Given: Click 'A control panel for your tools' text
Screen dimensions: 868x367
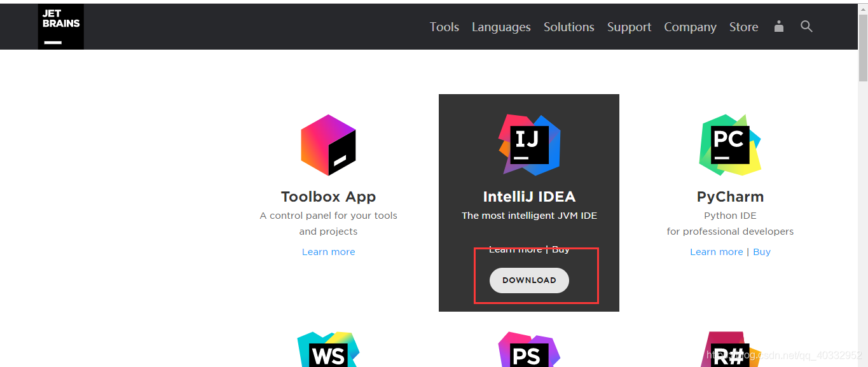Looking at the screenshot, I should pos(328,216).
